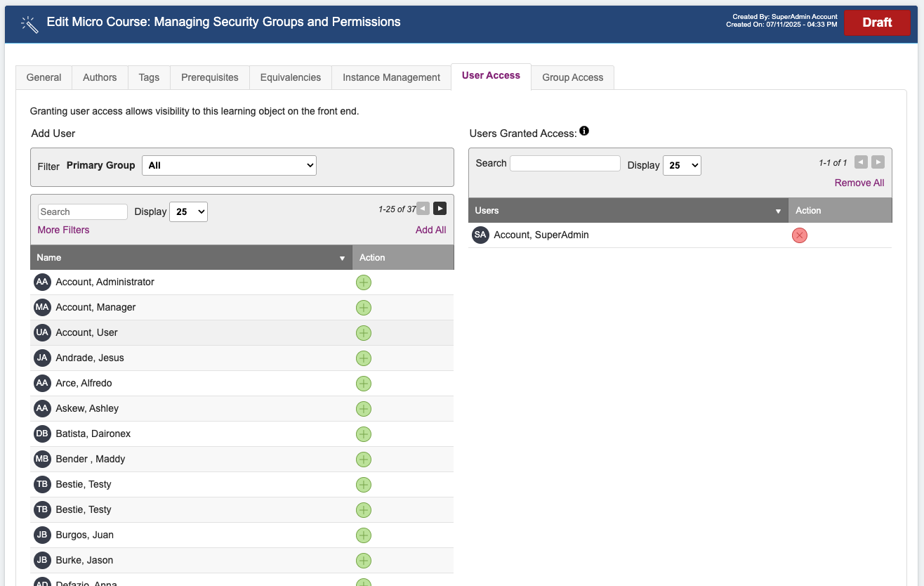Open the Equivalencies tab
This screenshot has height=586, width=924.
click(290, 77)
